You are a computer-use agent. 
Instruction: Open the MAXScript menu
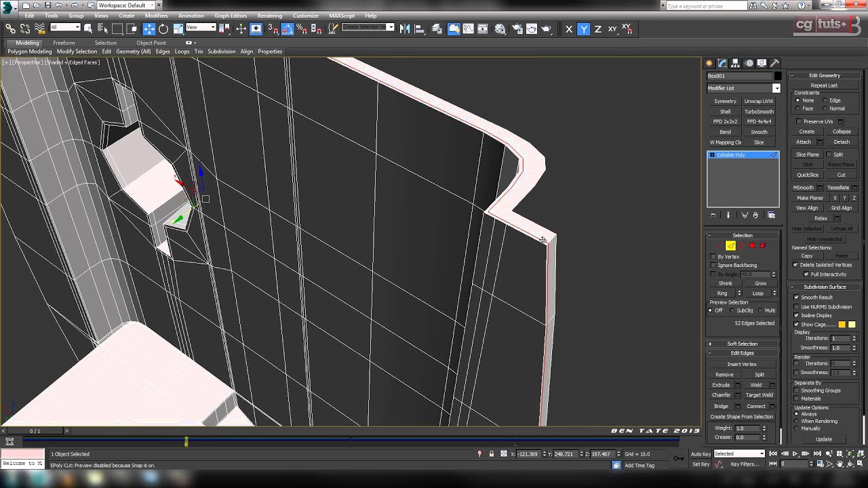point(342,16)
